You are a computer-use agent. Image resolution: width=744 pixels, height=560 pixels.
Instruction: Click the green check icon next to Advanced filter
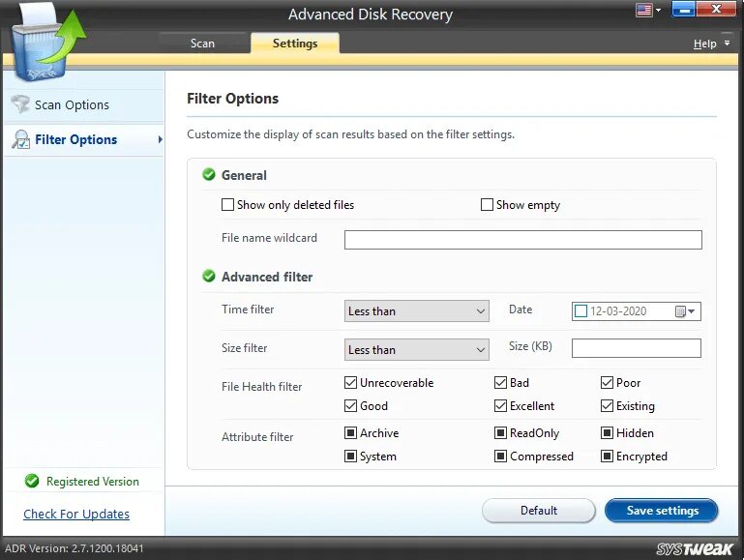[x=209, y=276]
